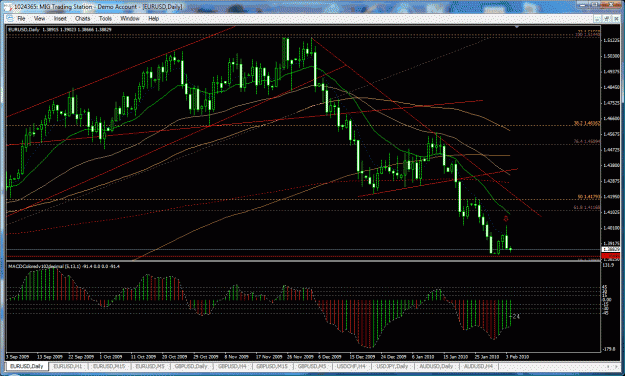Viewport: 625px width, 376px height.
Task: Open the Insert menu
Action: (x=60, y=18)
